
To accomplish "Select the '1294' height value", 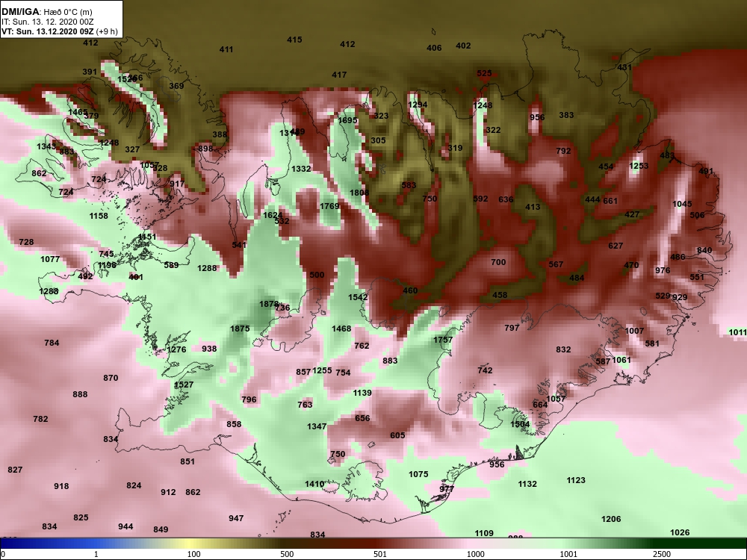I will click(418, 105).
